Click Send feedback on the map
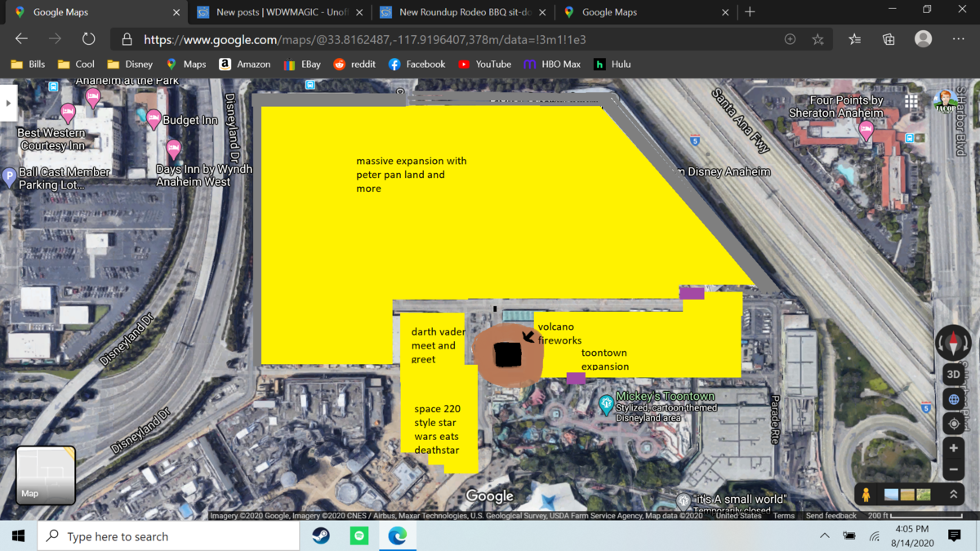The height and width of the screenshot is (551, 980). click(x=831, y=516)
